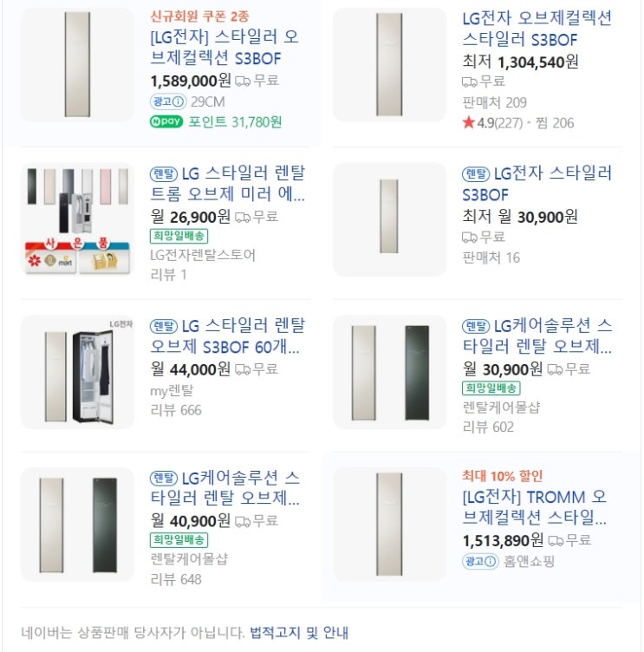Click the my렌탈 seller name
Viewport: 644px width, 652px height.
[x=172, y=390]
